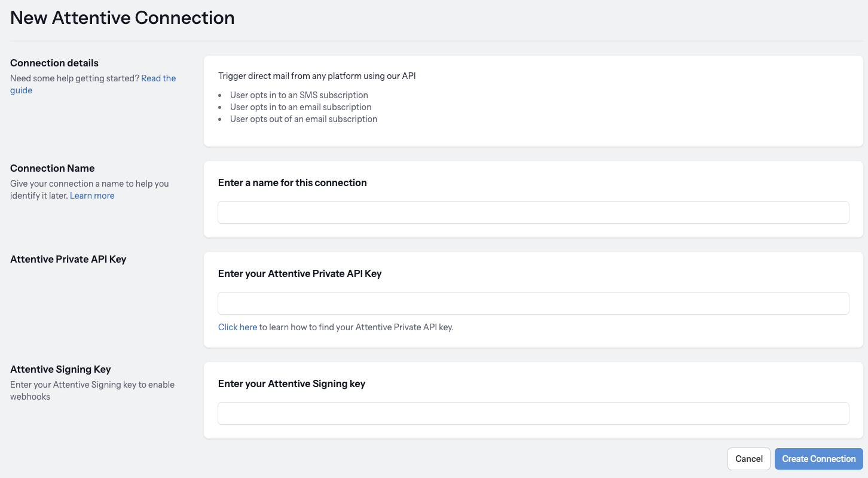The image size is (868, 478).
Task: Open the "Read the guide" link
Action: pyautogui.click(x=158, y=78)
